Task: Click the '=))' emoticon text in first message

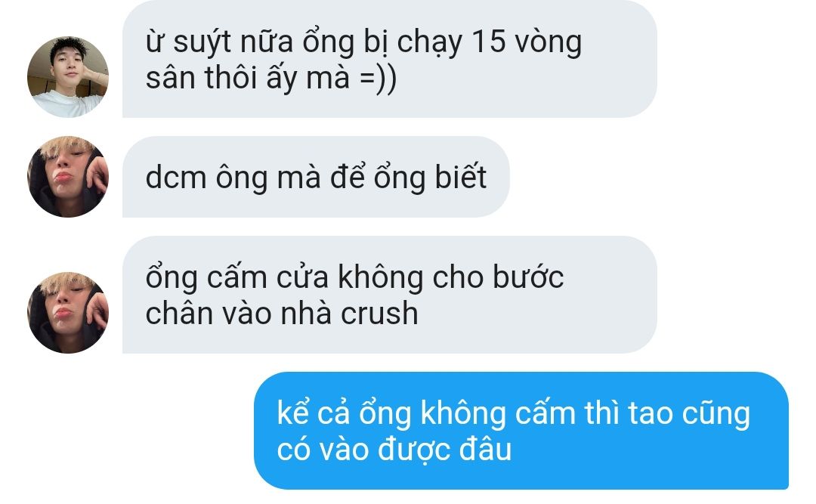Action: pos(378,79)
